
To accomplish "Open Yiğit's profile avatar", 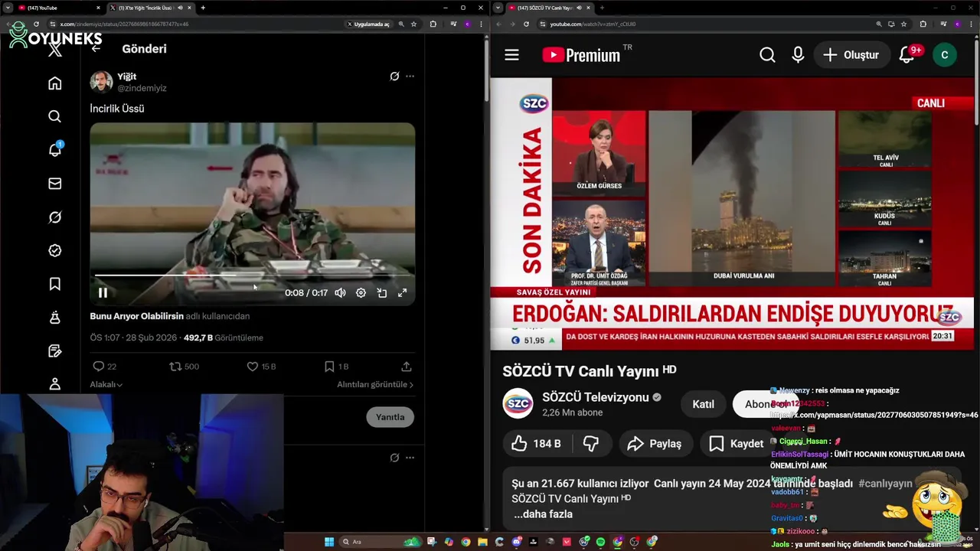I will (x=101, y=82).
